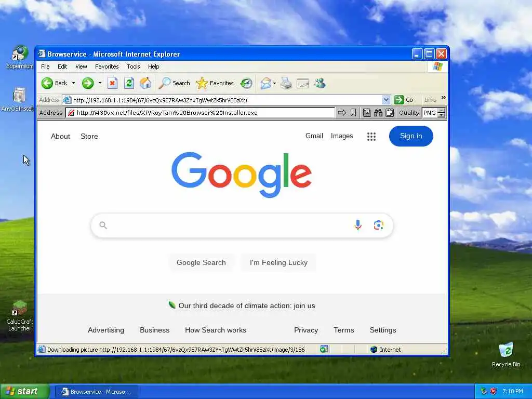Image resolution: width=532 pixels, height=399 pixels.
Task: Search by voice microphone icon
Action: [x=357, y=225]
